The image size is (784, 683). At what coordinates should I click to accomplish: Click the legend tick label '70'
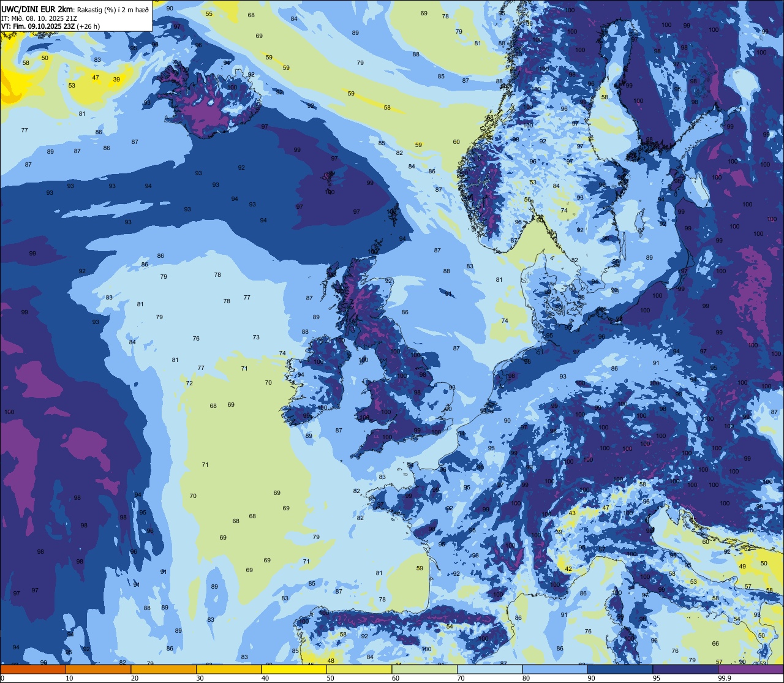461,678
